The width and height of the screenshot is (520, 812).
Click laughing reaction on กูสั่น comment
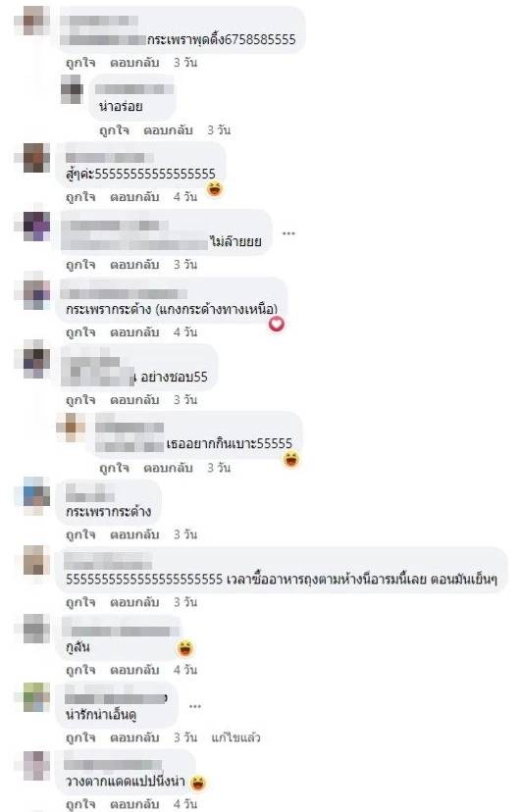coord(184,647)
